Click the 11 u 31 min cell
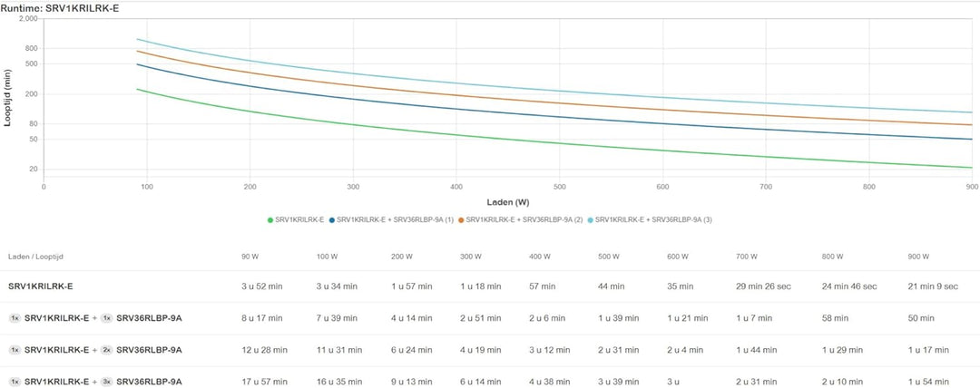Image resolution: width=980 pixels, height=388 pixels. 338,350
